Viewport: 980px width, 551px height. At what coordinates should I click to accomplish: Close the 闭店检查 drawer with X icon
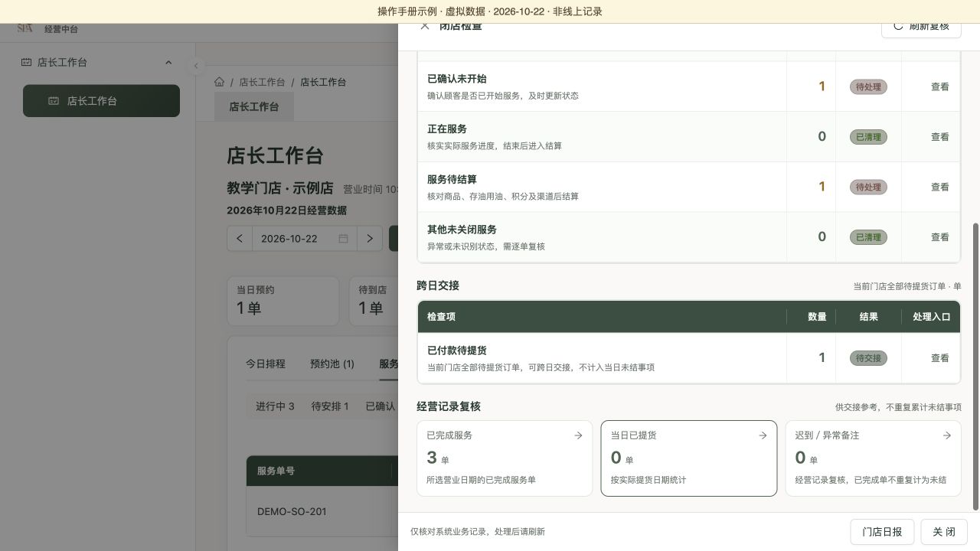(425, 26)
